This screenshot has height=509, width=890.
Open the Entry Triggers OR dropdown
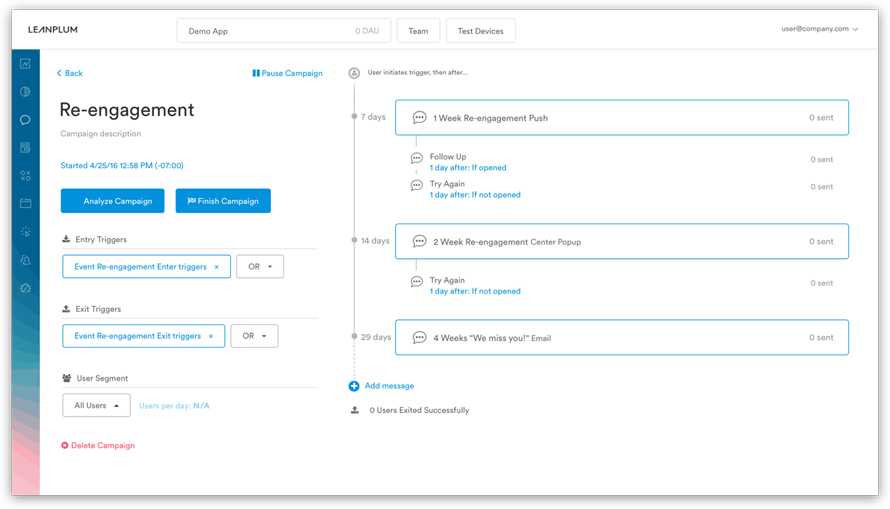pyautogui.click(x=260, y=267)
